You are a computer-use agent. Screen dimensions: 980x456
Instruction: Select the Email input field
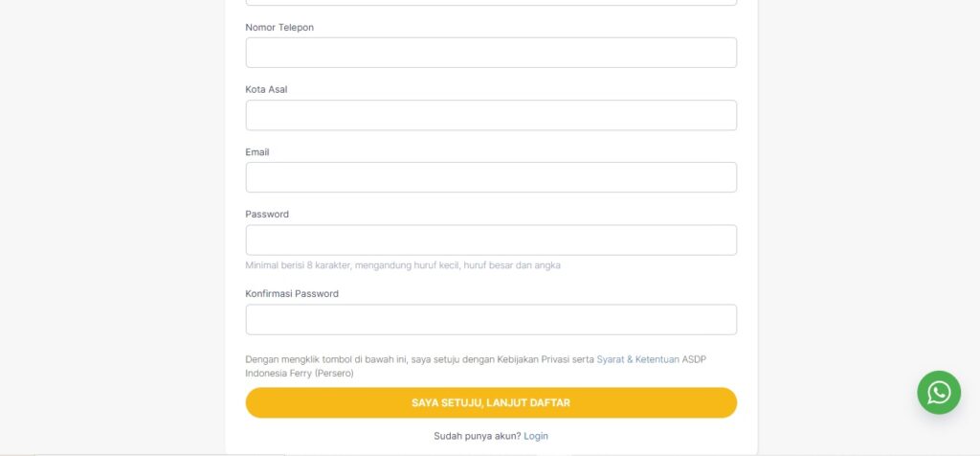pyautogui.click(x=491, y=177)
